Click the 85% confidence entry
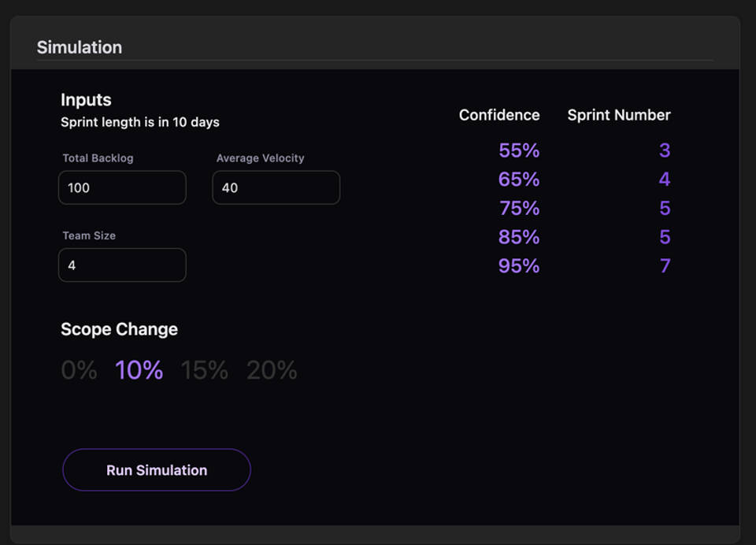 [x=519, y=237]
